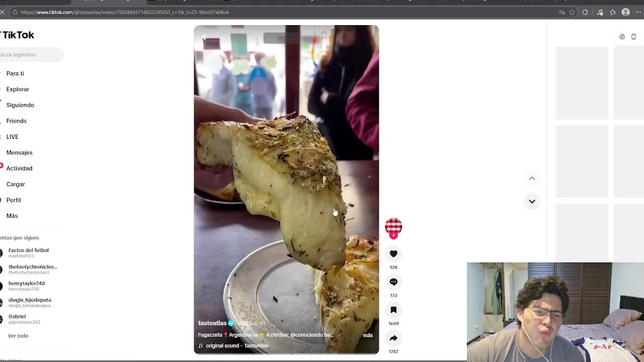Open the browser profile avatar
Screen dimensions: 644x362
point(626,12)
